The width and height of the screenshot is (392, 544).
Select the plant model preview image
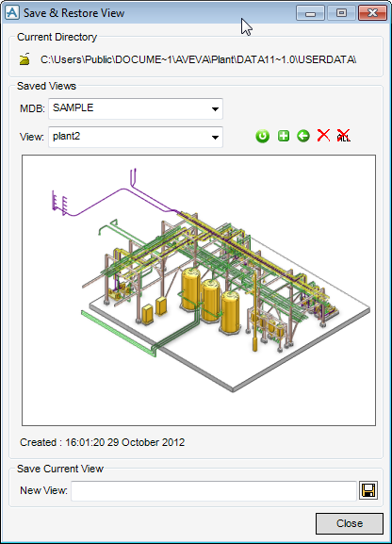tap(199, 290)
